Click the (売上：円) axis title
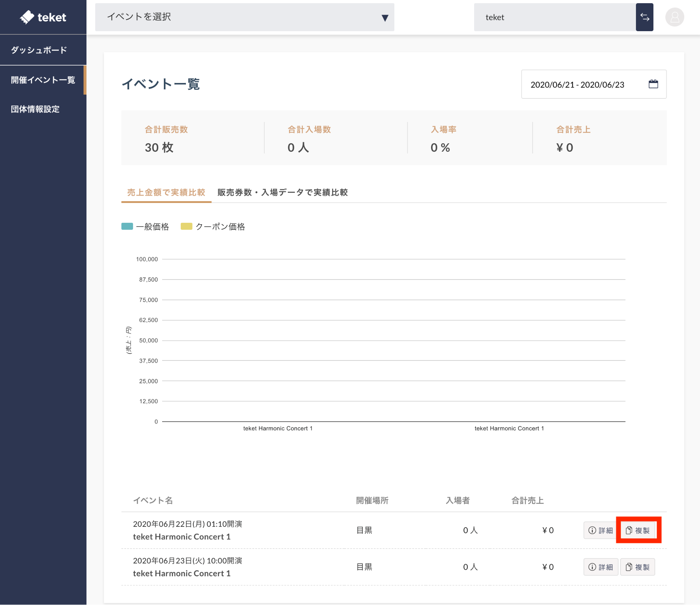The image size is (700, 605). click(x=129, y=341)
